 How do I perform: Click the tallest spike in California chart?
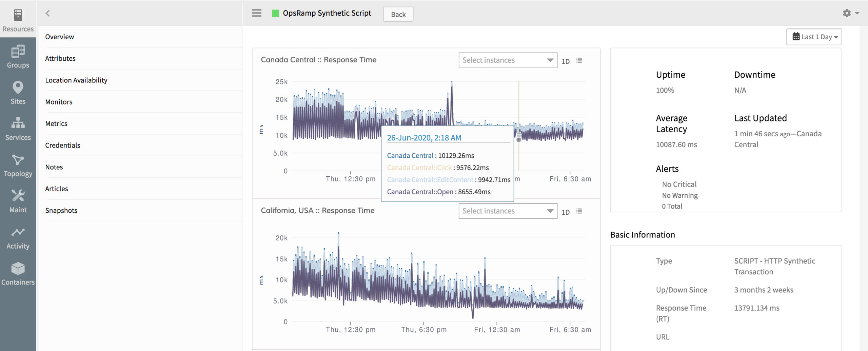(338, 233)
